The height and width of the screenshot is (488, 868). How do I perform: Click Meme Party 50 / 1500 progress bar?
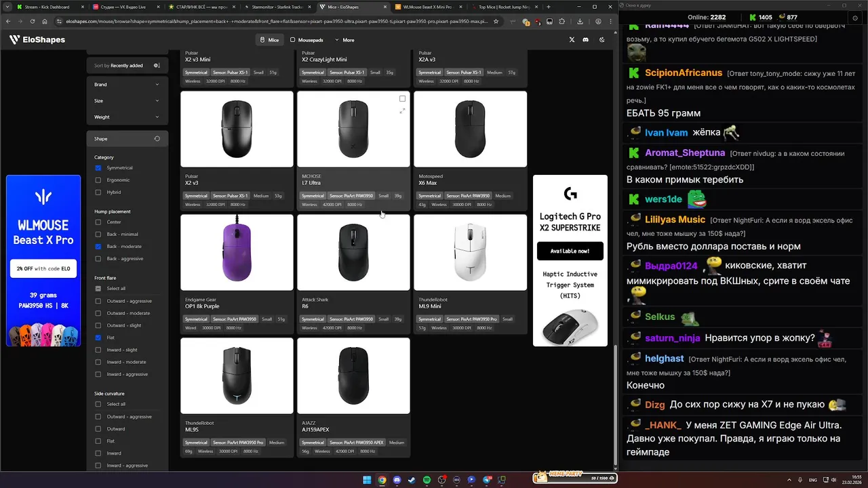coord(575,478)
